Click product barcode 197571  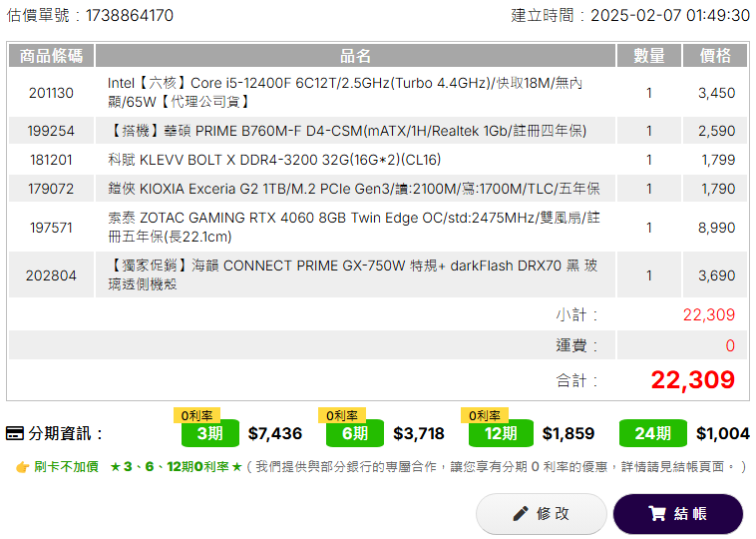[x=51, y=228]
